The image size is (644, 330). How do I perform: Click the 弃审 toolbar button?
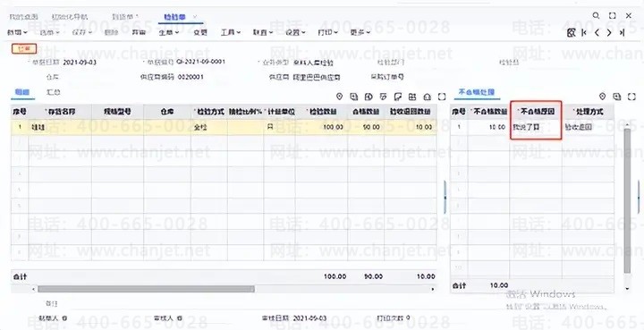click(x=139, y=32)
